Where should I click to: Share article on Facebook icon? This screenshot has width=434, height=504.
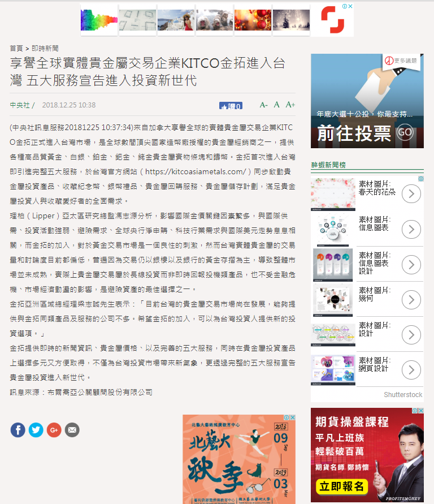(18, 430)
